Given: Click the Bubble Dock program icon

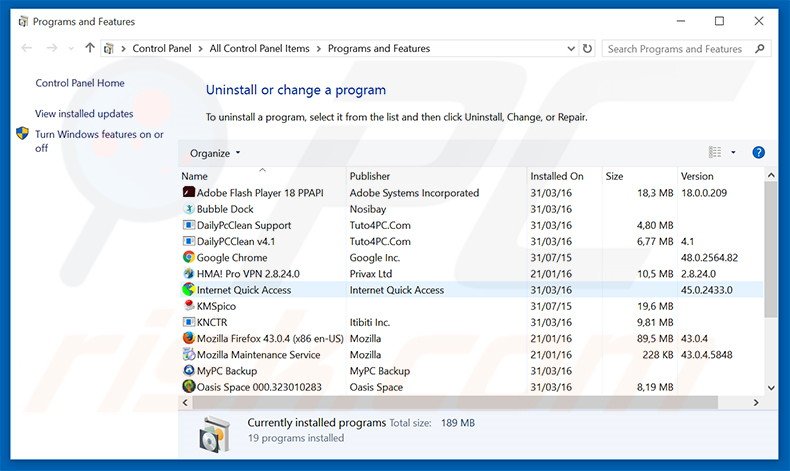Looking at the screenshot, I should click(188, 209).
